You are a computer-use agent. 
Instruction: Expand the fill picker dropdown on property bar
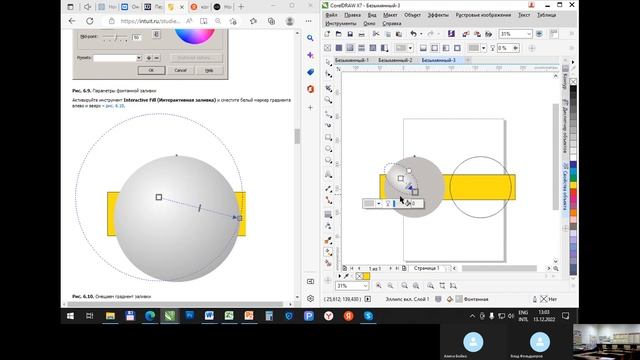(410, 48)
